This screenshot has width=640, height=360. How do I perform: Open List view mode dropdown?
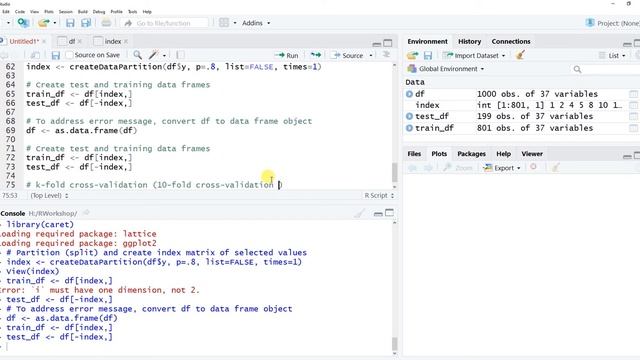[612, 56]
